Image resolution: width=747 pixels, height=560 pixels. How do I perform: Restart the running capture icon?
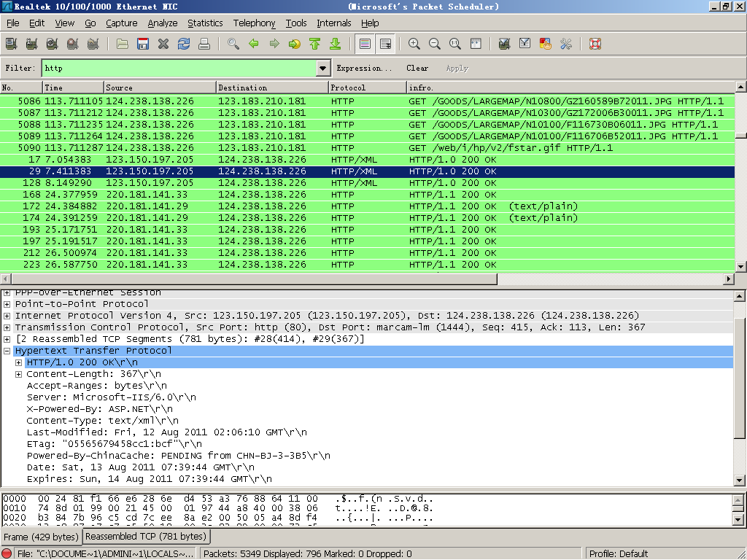pos(93,44)
